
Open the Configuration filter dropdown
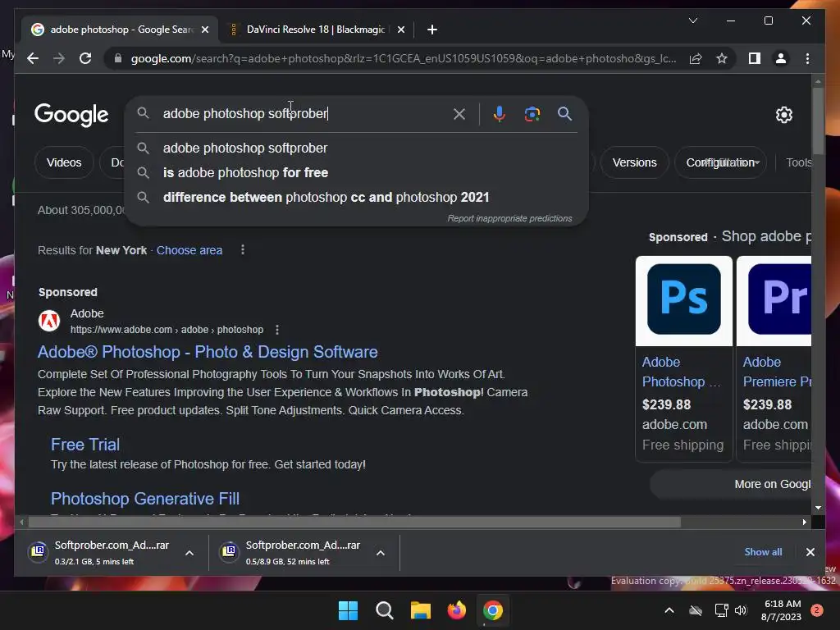720,162
